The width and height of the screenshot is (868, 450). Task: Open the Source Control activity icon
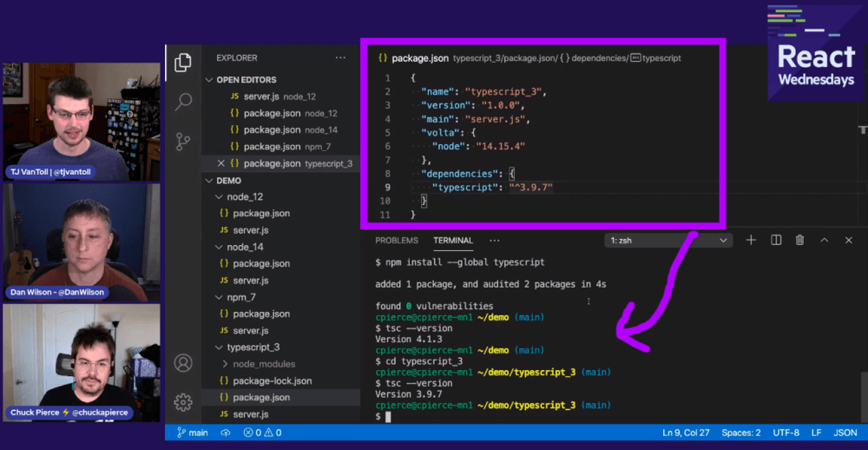coord(182,142)
